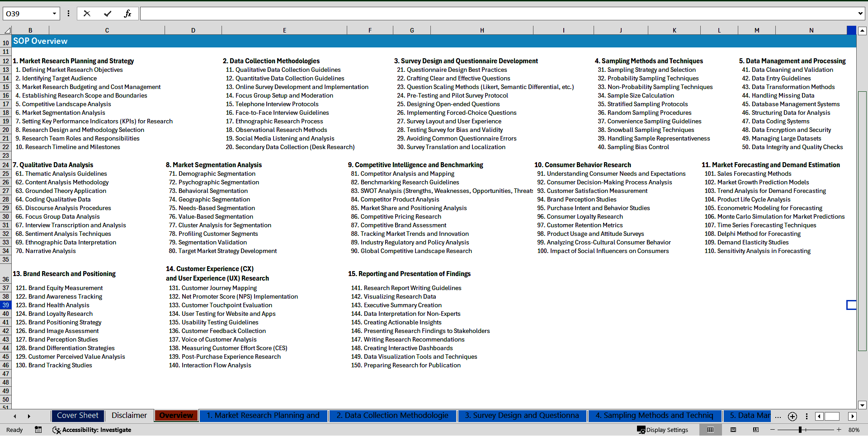Click the macro recording icon in status bar
The image size is (868, 436).
point(38,430)
